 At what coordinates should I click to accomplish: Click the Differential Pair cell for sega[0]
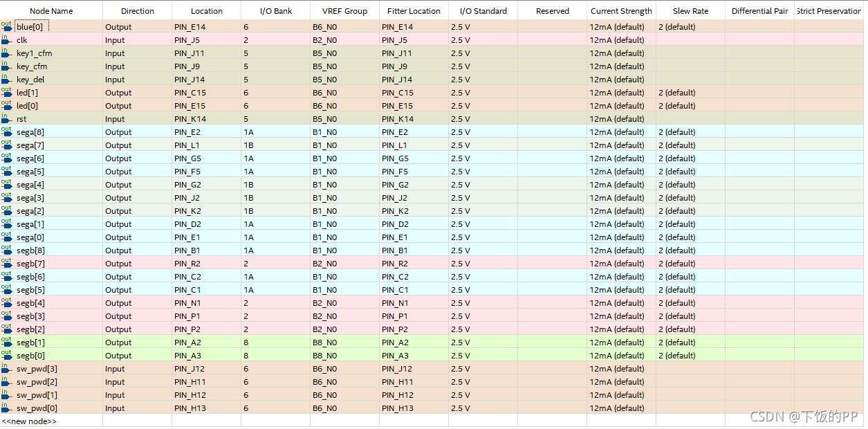click(759, 237)
